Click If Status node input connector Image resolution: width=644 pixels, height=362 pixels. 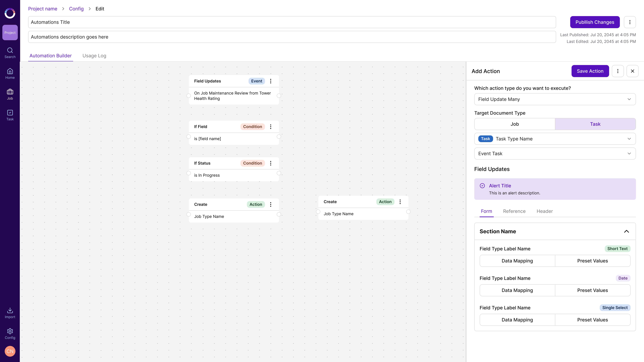189,173
